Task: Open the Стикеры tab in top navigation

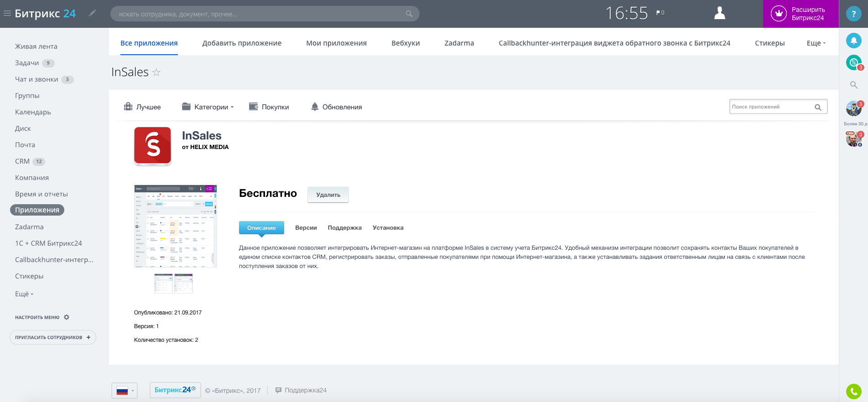Action: tap(770, 43)
